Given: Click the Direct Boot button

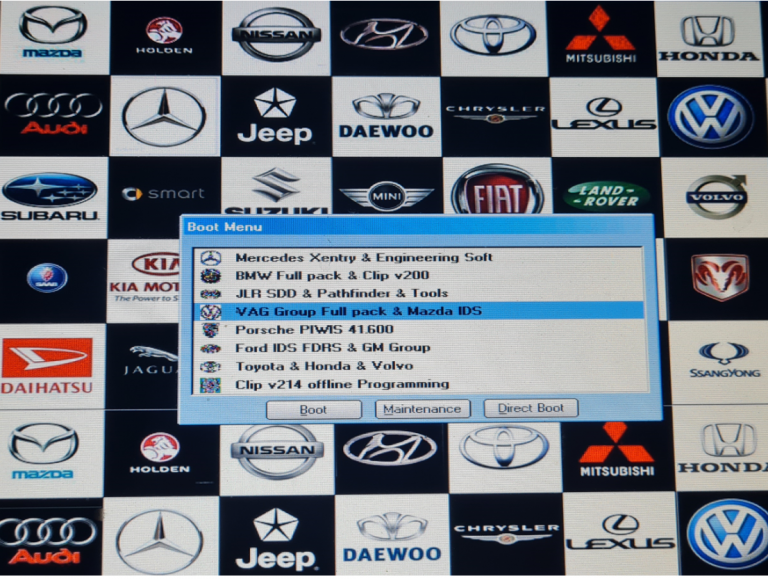Looking at the screenshot, I should click(x=531, y=408).
